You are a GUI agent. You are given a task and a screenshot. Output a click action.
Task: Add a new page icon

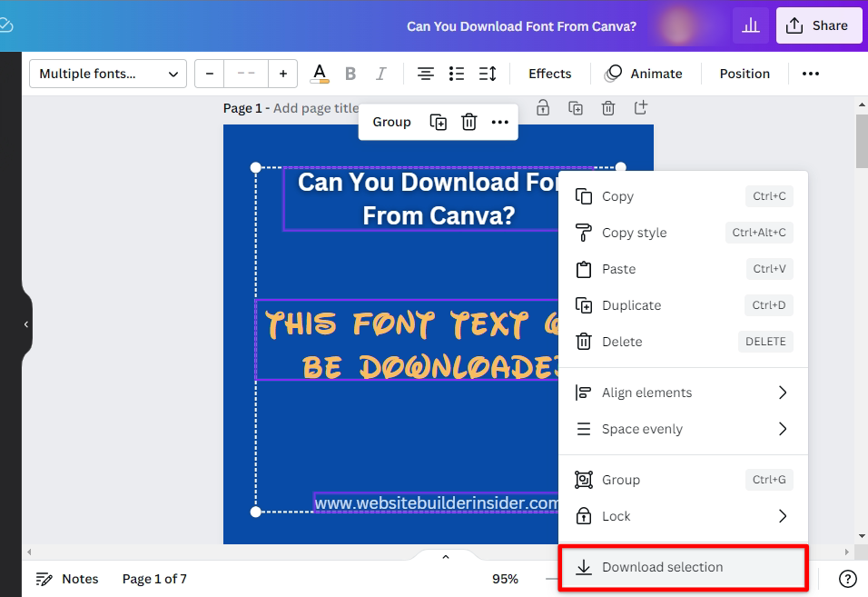click(x=641, y=107)
